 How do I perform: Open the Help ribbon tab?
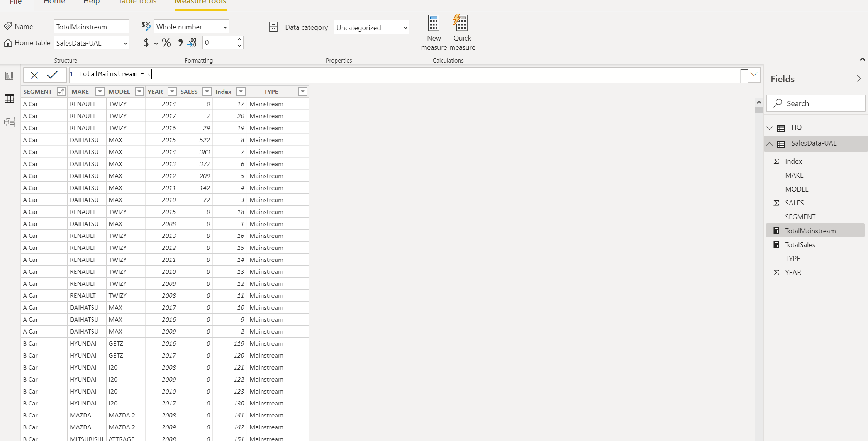(x=92, y=2)
